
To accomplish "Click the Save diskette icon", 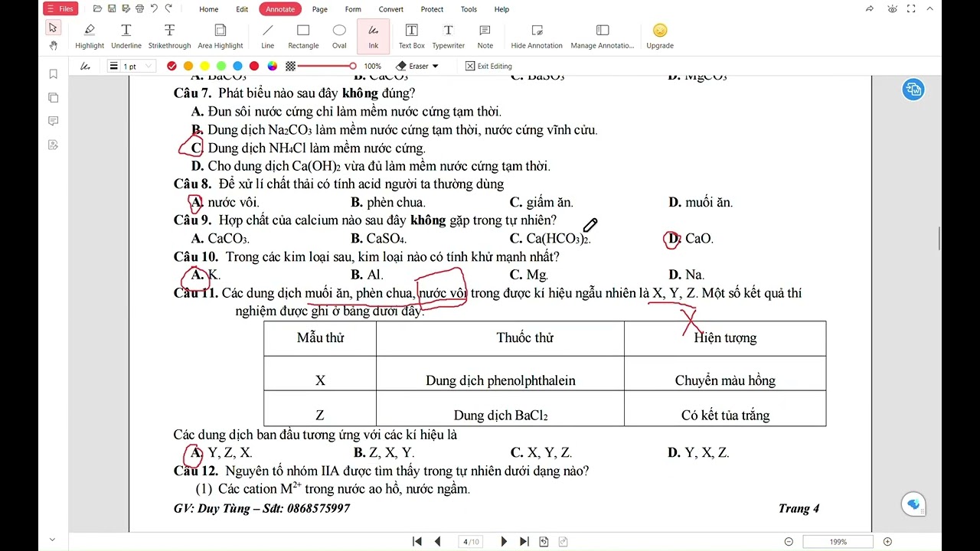I will [x=112, y=9].
